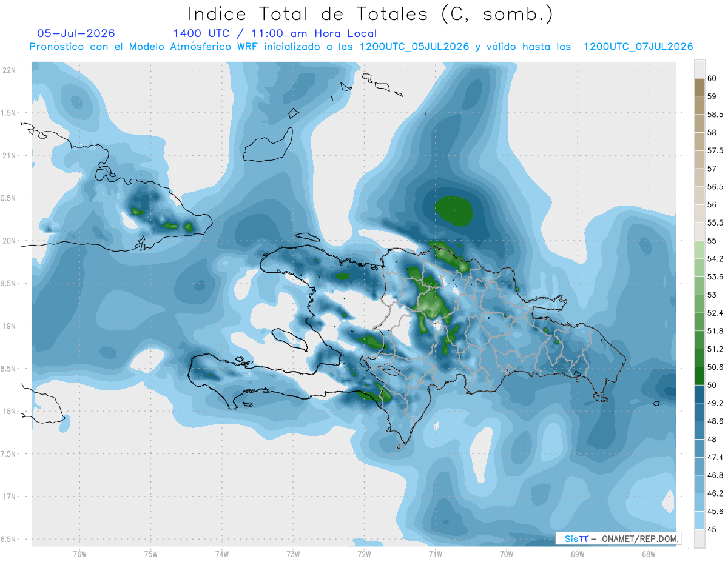
Task: Click the light blue swatch between 45 and 45.6
Action: 699,520
